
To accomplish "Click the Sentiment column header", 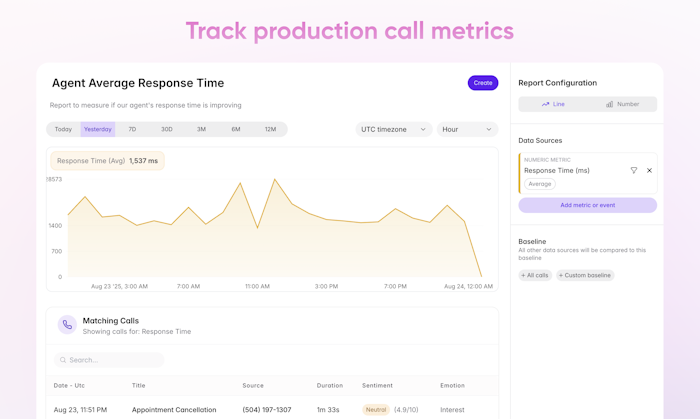I will [x=377, y=386].
